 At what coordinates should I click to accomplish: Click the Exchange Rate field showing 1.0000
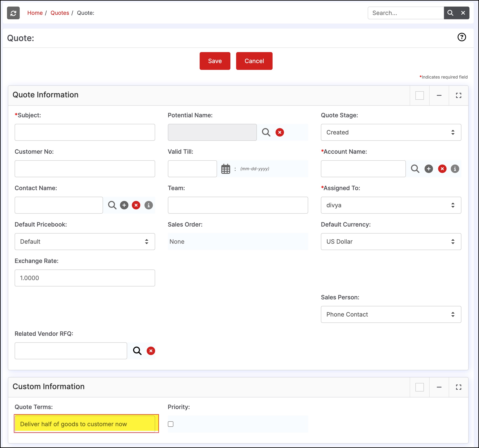(85, 278)
